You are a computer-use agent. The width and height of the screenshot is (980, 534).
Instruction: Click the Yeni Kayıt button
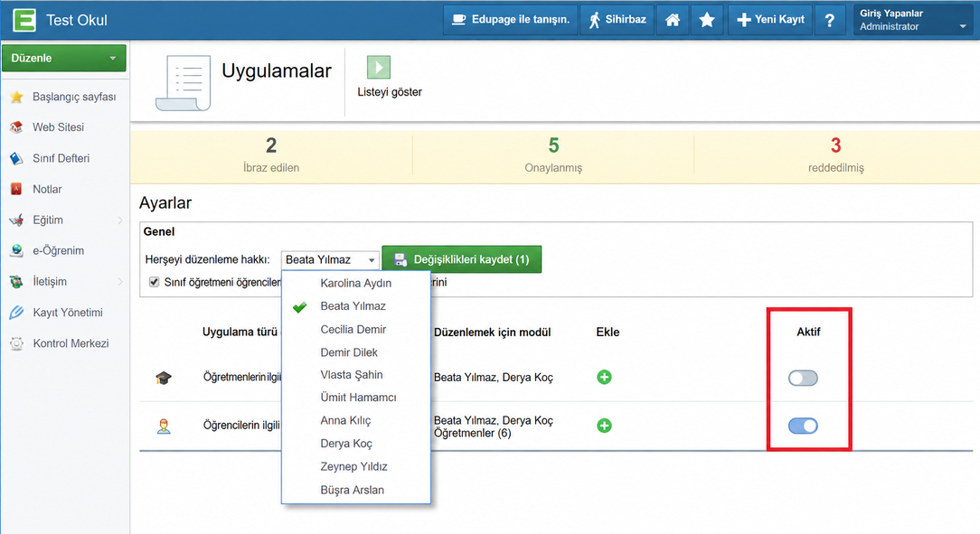tap(770, 20)
